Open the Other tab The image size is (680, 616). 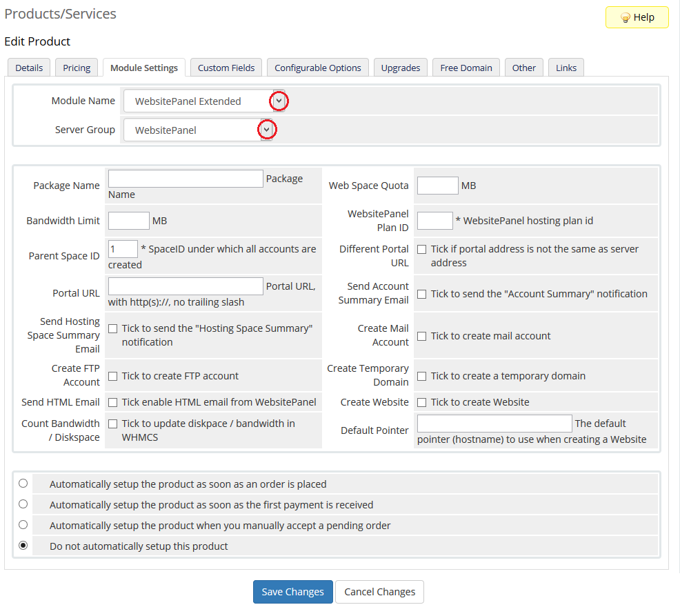click(523, 68)
